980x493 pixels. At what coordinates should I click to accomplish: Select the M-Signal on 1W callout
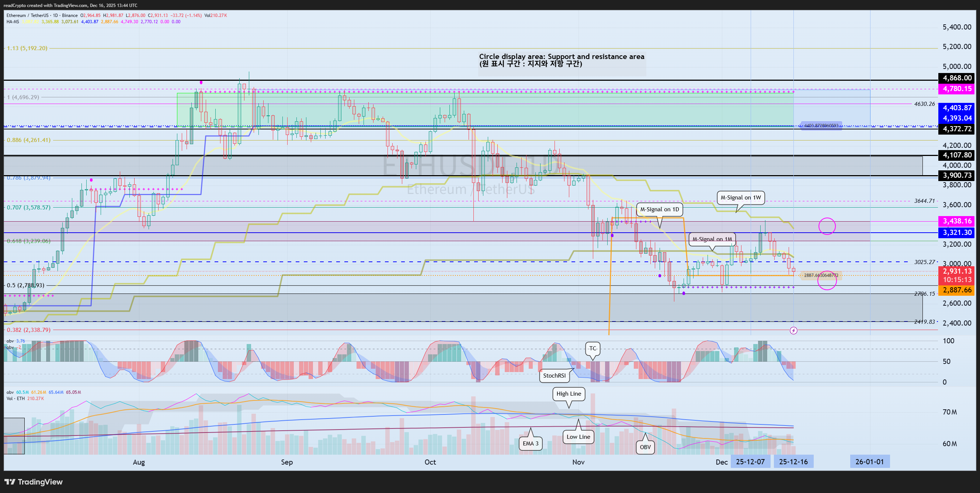coord(740,197)
